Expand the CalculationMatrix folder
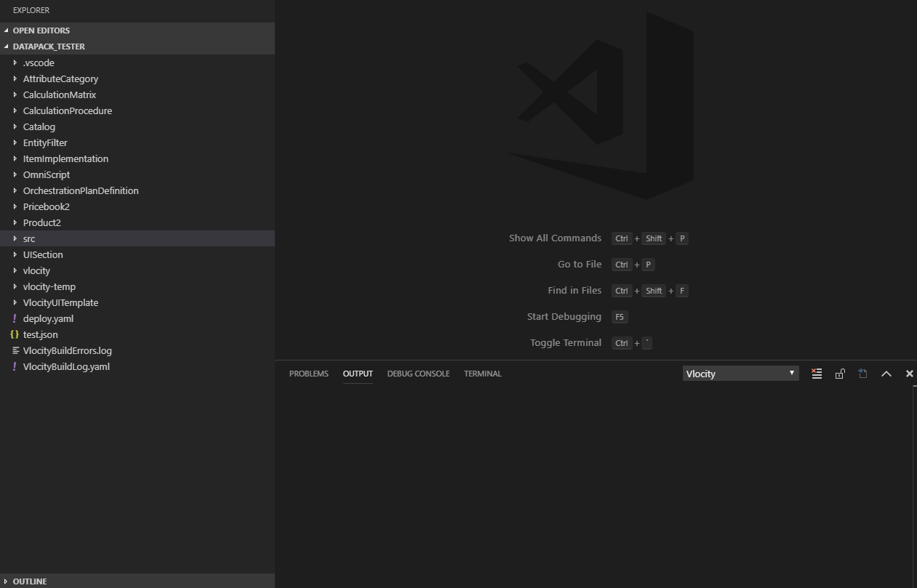917x588 pixels. coord(137,94)
